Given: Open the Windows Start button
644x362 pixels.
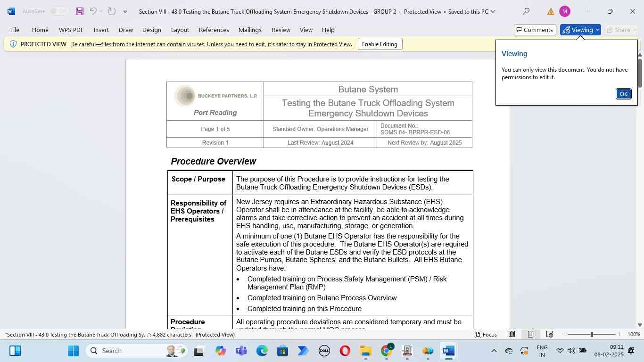Looking at the screenshot, I should tap(73, 351).
